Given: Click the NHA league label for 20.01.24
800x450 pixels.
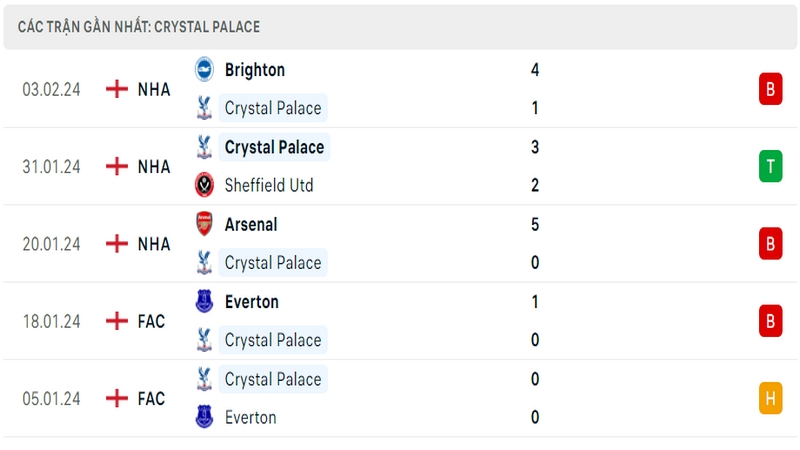Looking at the screenshot, I should pyautogui.click(x=154, y=244).
